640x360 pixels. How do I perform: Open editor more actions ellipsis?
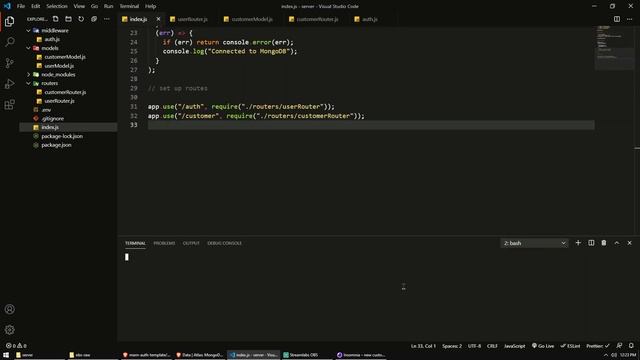[x=629, y=19]
